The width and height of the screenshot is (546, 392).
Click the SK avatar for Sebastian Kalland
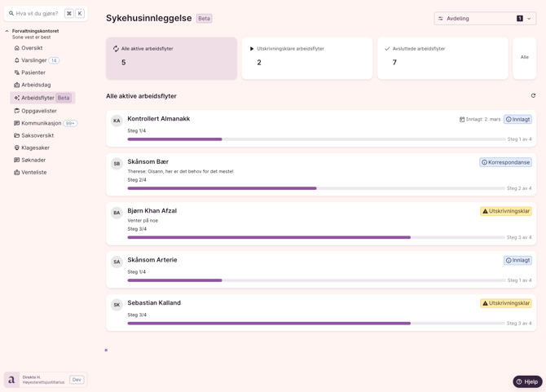click(117, 305)
